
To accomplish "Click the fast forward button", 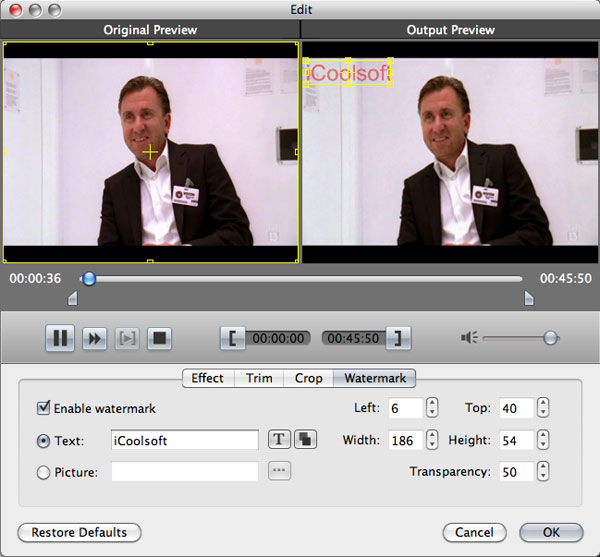I will coord(94,338).
